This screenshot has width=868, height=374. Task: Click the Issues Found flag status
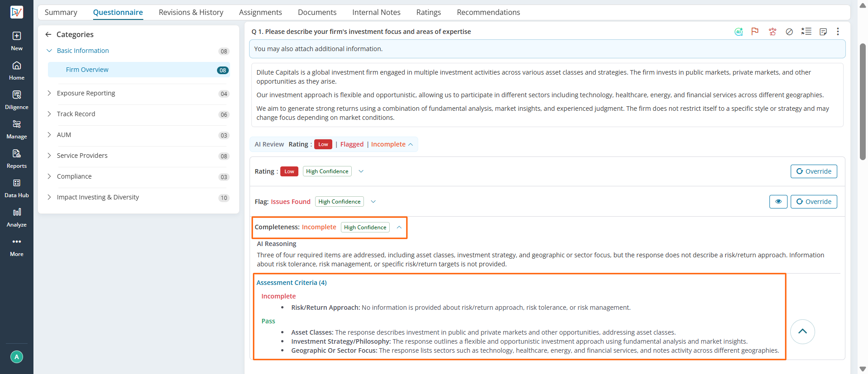(x=291, y=202)
